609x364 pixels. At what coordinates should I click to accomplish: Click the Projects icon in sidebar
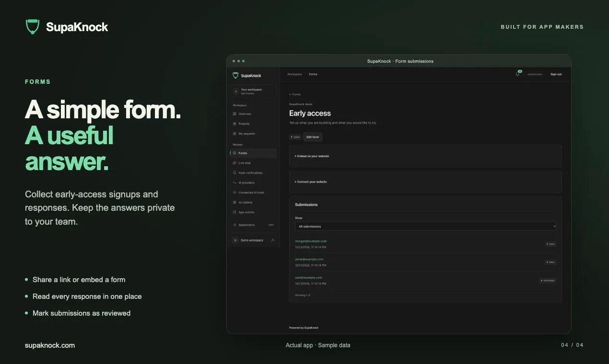click(x=234, y=124)
